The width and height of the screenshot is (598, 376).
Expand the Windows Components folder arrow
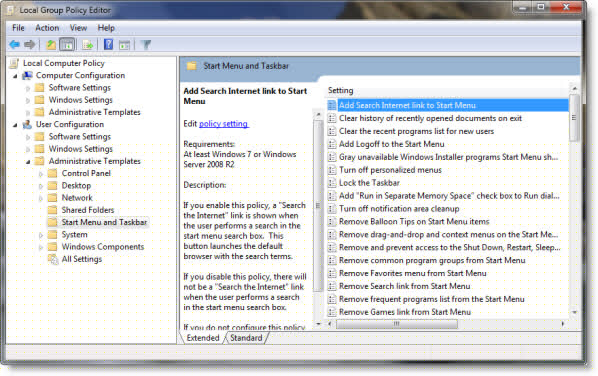[x=41, y=247]
